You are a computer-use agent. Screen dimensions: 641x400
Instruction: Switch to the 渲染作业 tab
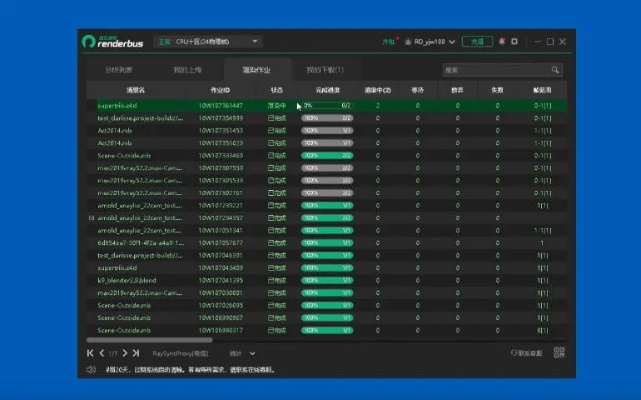coord(256,70)
